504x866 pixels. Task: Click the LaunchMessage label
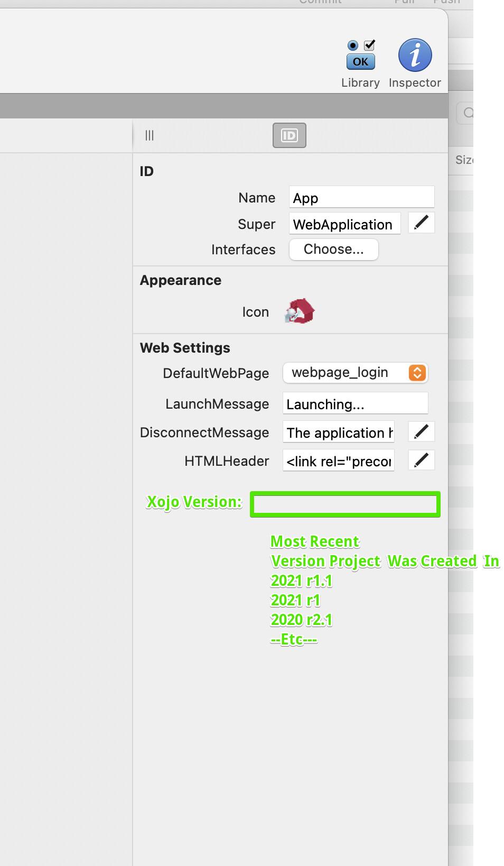tap(217, 404)
